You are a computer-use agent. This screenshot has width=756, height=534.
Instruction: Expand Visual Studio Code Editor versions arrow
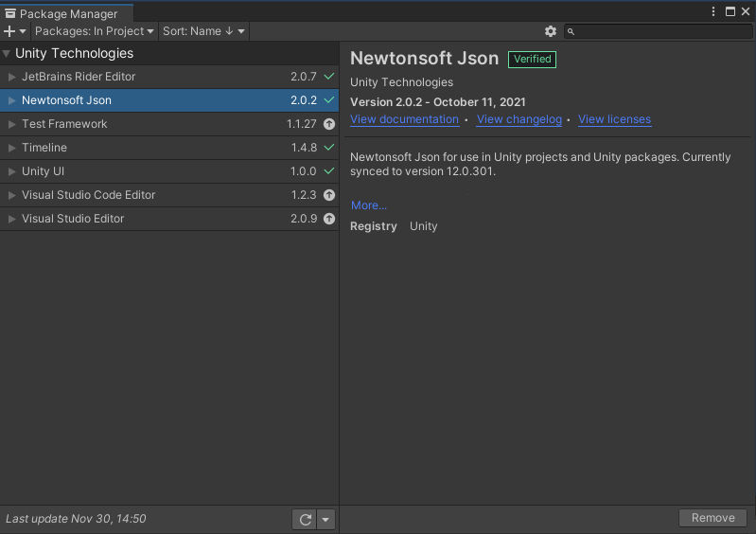click(x=12, y=195)
